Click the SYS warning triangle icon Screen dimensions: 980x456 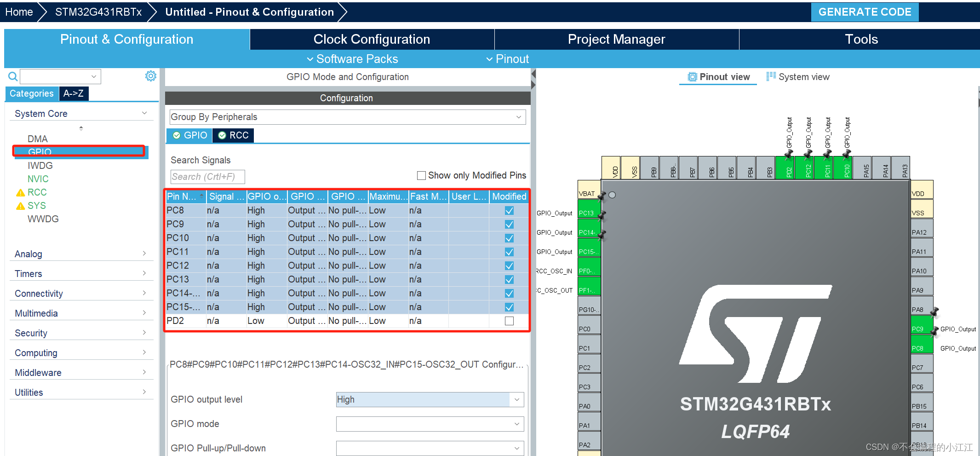click(20, 206)
